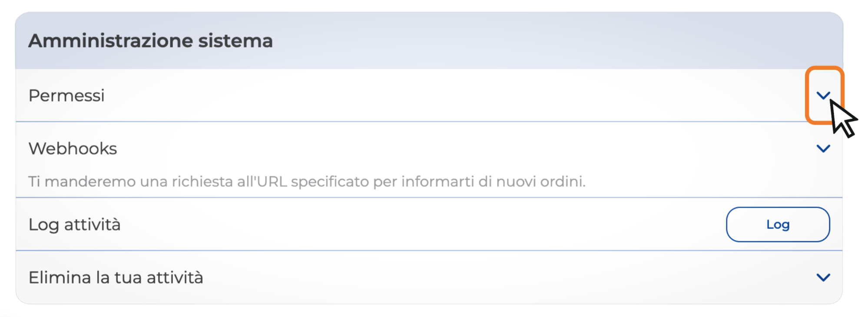Click Elimina la tua attività text
The image size is (868, 317).
116,277
